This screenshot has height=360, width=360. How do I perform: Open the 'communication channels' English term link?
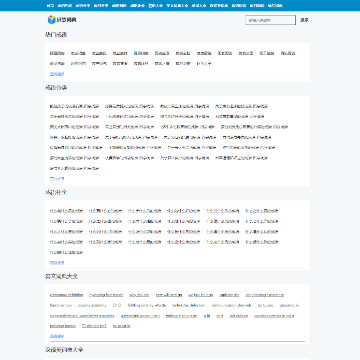pos(231,305)
